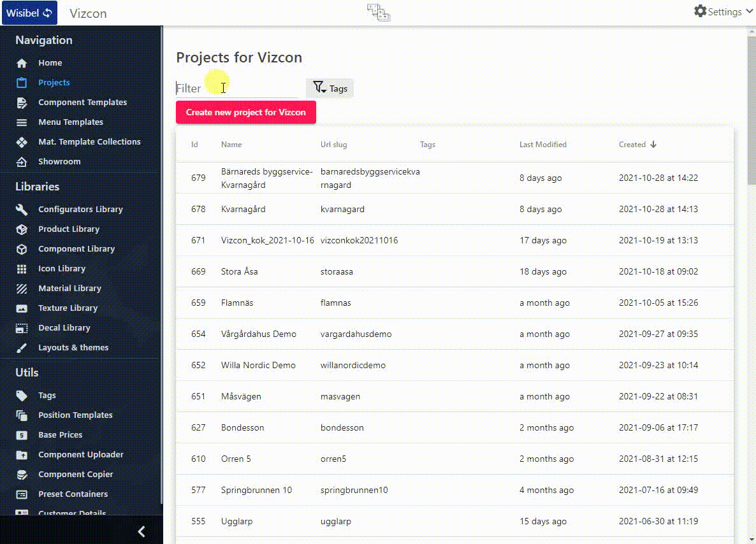The width and height of the screenshot is (756, 544).
Task: Expand the Settings menu
Action: 717,11
